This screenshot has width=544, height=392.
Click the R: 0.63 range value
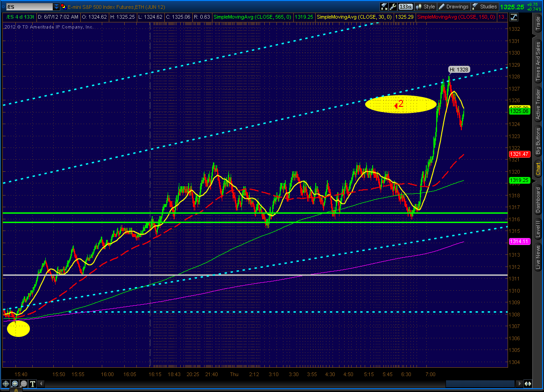click(202, 17)
